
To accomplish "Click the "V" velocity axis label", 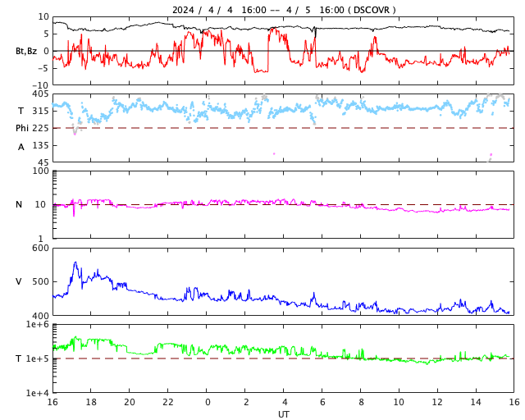I will point(19,281).
